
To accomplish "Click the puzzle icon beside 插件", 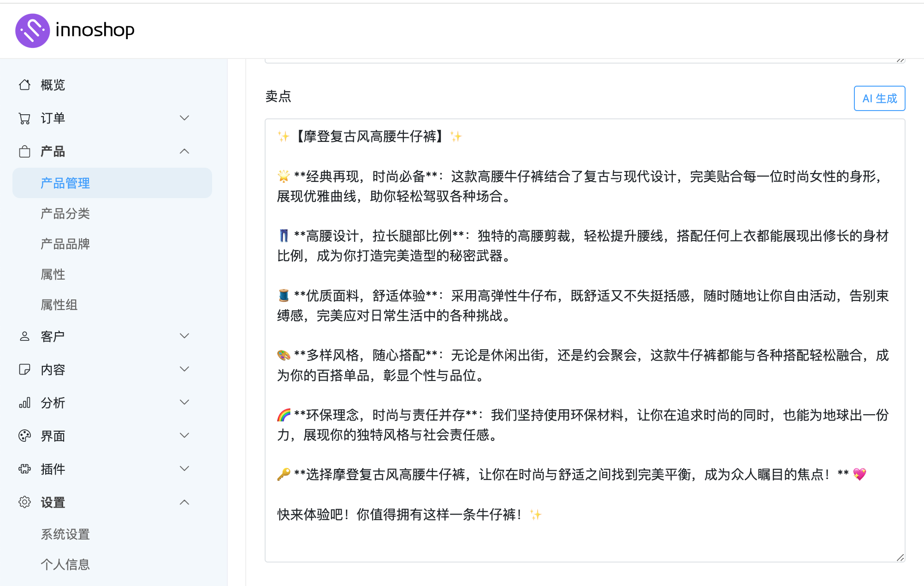I will coord(24,469).
